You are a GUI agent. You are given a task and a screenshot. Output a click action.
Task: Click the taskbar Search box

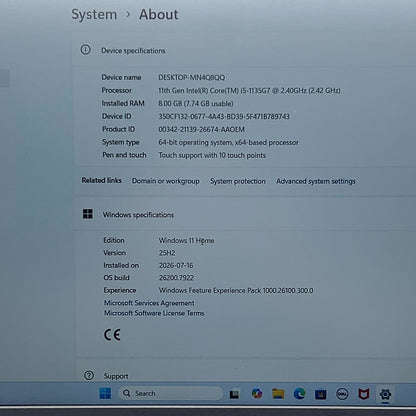click(171, 393)
